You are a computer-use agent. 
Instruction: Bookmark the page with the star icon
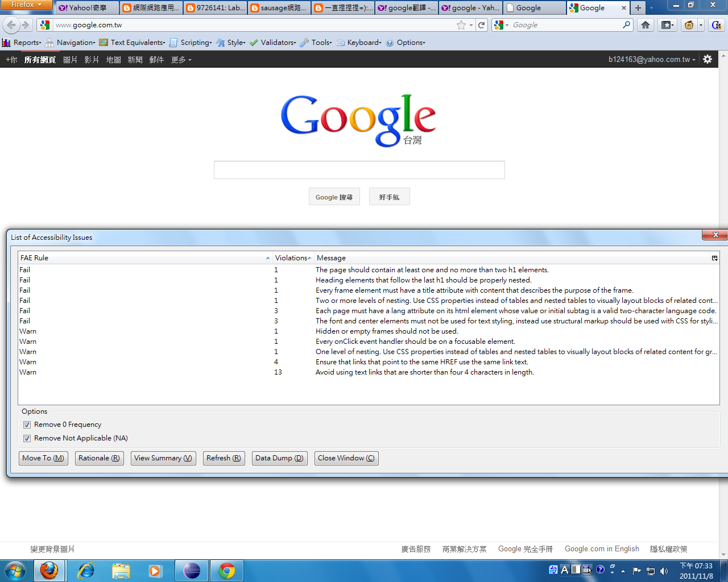point(461,25)
